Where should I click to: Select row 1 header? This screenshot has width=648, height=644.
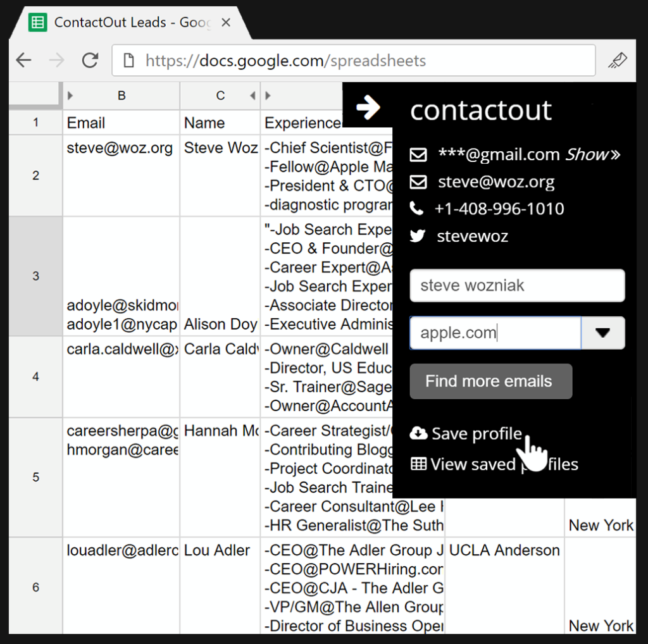pyautogui.click(x=35, y=122)
